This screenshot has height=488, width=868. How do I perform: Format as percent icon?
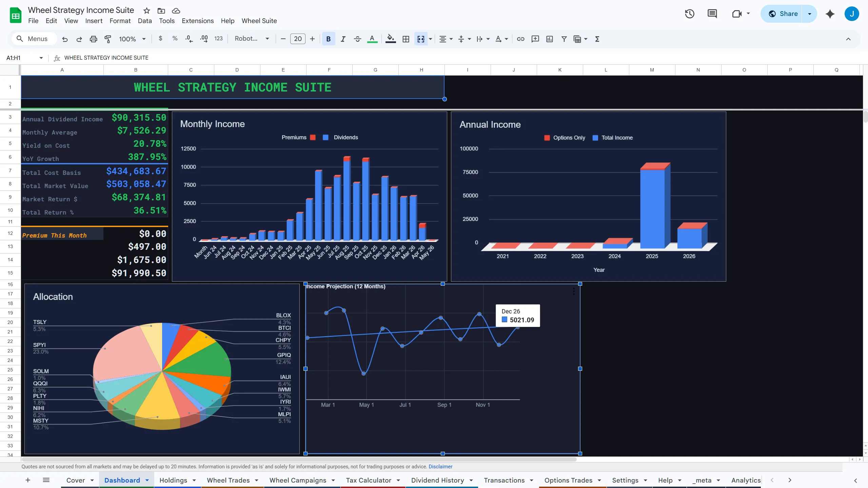175,39
